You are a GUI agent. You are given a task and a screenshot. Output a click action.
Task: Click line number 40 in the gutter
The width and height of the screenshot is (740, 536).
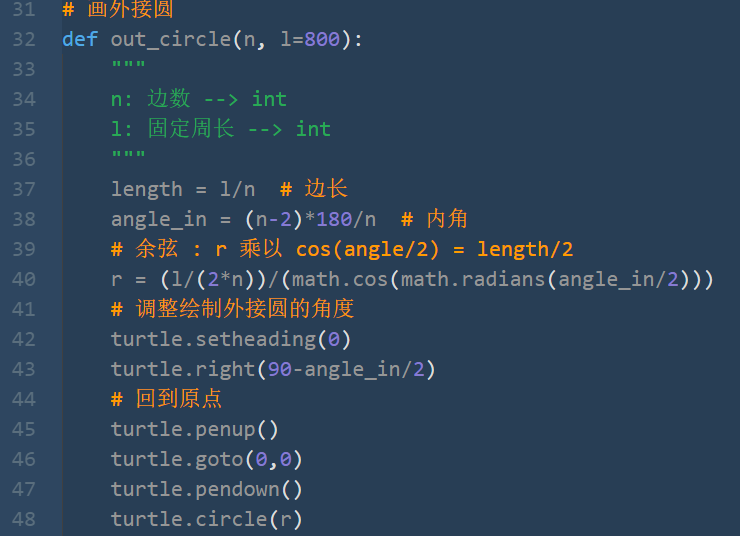coord(23,279)
